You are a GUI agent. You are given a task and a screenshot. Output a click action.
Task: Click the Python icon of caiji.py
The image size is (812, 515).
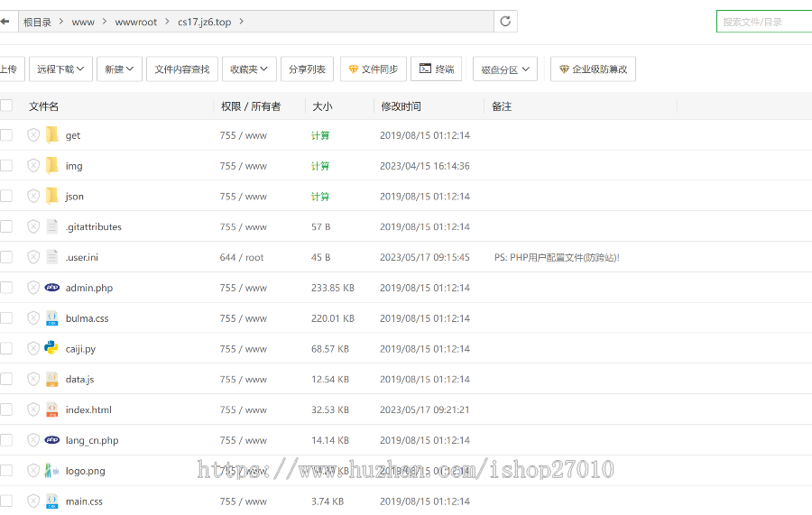(x=51, y=347)
